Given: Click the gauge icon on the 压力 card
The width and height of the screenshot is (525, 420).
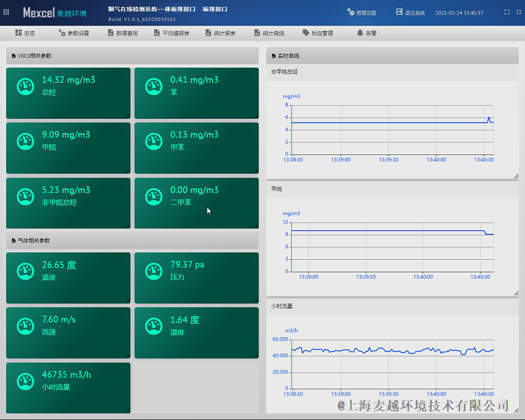Looking at the screenshot, I should tap(153, 270).
